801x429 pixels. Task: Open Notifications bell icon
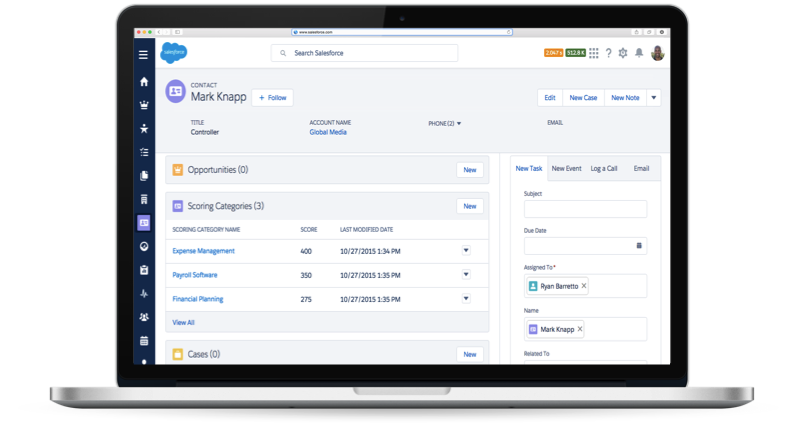[x=639, y=53]
